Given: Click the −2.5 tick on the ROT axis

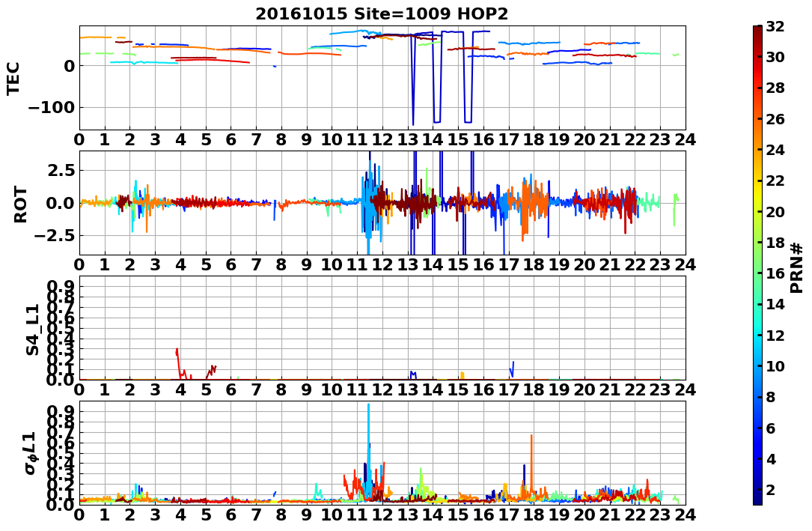Looking at the screenshot, I should 56,236.
